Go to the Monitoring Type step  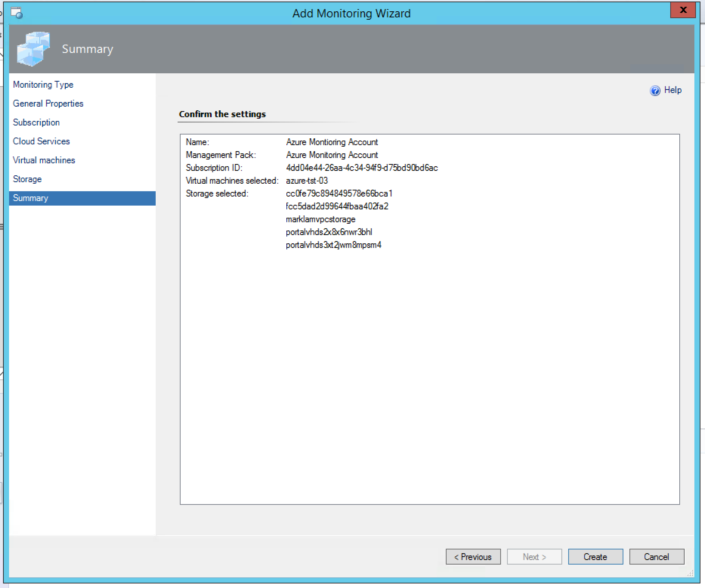(x=43, y=85)
